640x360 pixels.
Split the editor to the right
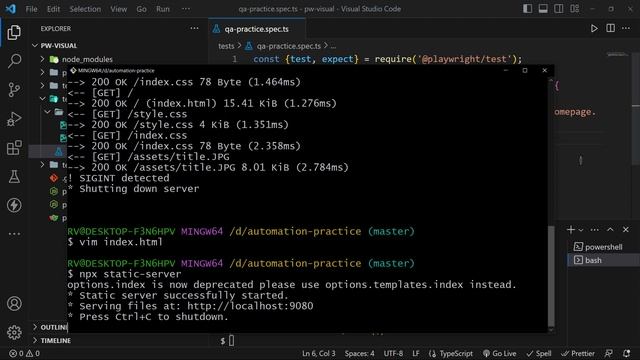610,28
